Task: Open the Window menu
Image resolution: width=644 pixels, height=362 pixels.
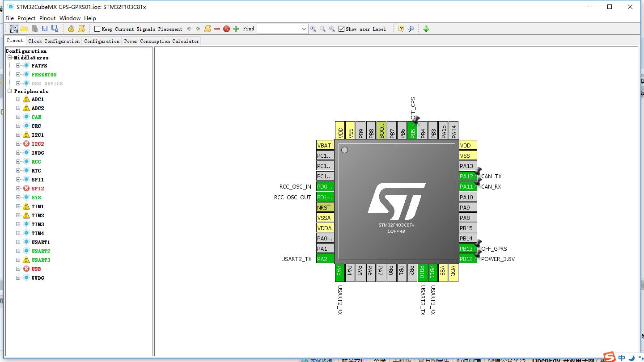Action: (70, 18)
